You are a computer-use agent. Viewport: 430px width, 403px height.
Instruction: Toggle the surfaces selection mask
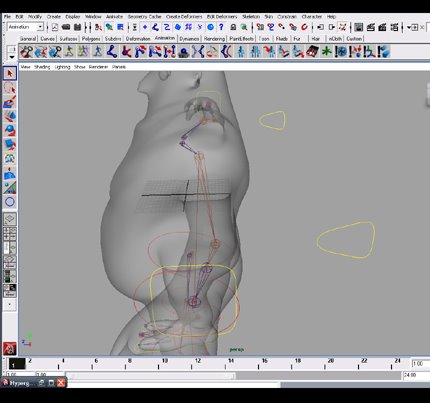click(x=178, y=27)
